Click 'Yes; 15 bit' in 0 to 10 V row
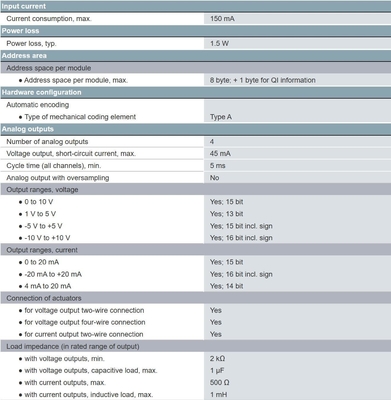Viewport: 391px width, 400px height. pos(227,202)
